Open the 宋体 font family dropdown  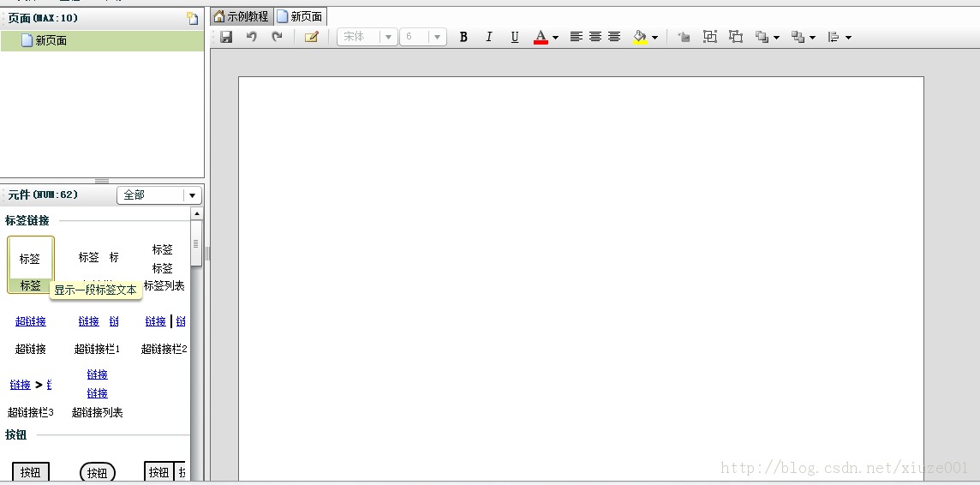[367, 37]
